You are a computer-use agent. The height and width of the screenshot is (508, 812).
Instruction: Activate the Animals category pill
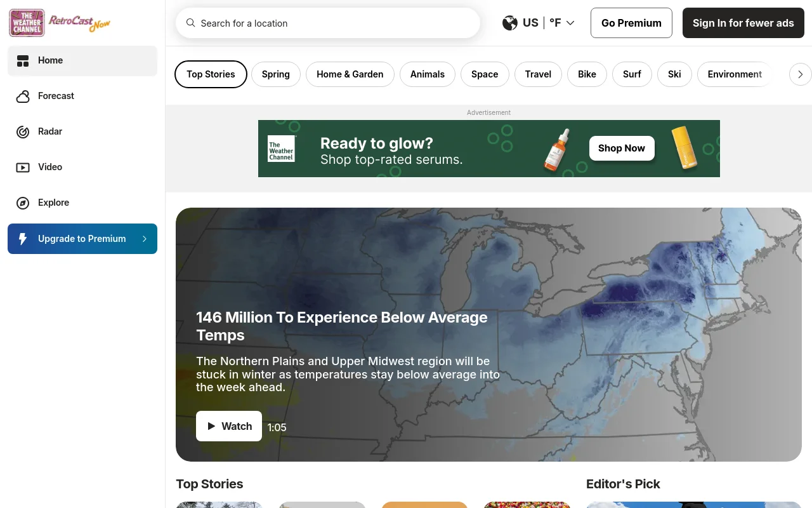click(427, 74)
